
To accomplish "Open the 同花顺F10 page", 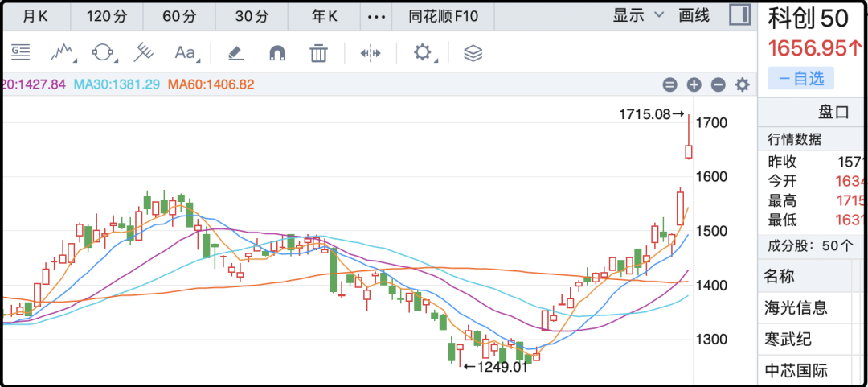I will (x=444, y=17).
